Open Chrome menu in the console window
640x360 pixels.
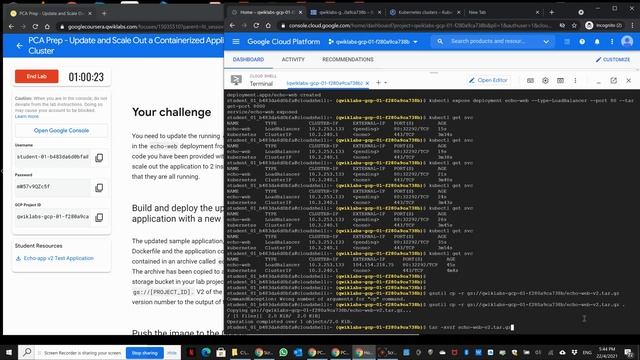(633, 25)
